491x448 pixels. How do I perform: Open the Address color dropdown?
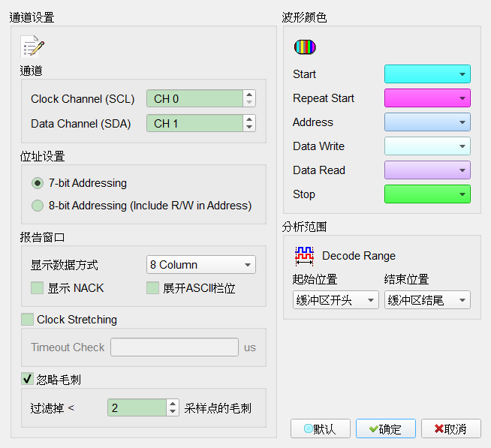pyautogui.click(x=427, y=122)
